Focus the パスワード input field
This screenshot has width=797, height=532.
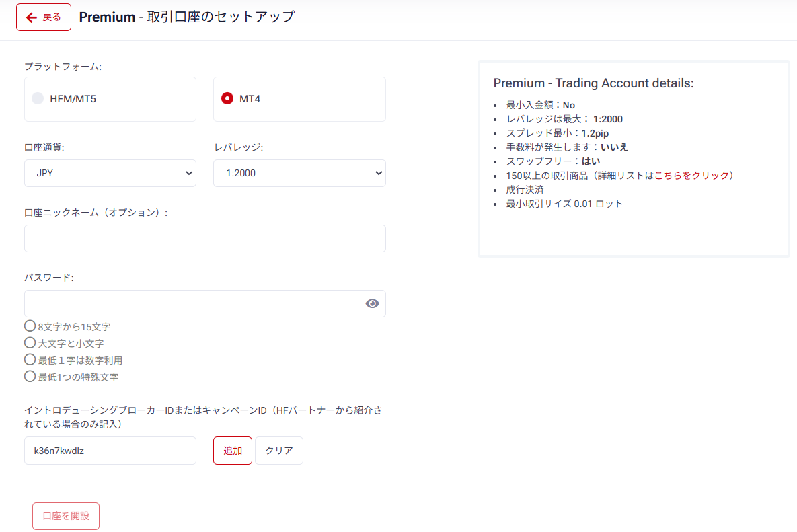pos(205,304)
